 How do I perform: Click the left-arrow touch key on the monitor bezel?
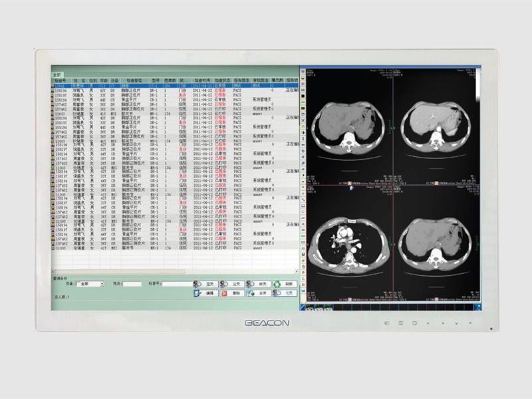tap(428, 323)
